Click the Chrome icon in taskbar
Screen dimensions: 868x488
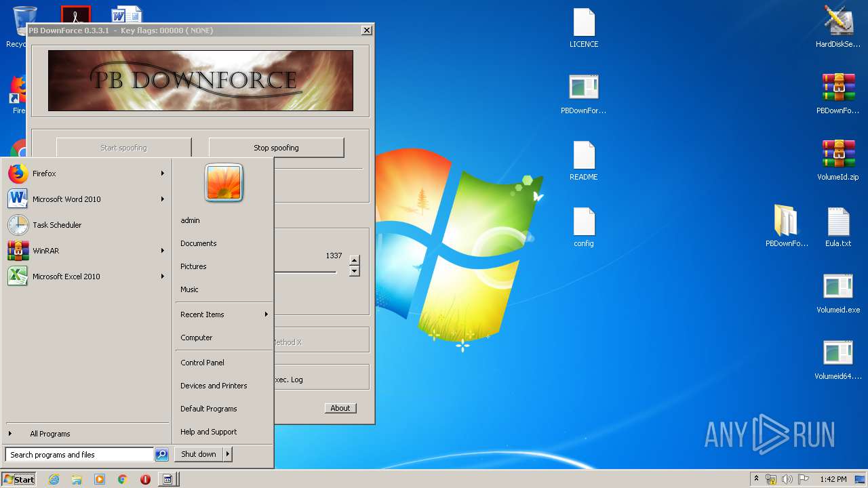pyautogui.click(x=122, y=479)
